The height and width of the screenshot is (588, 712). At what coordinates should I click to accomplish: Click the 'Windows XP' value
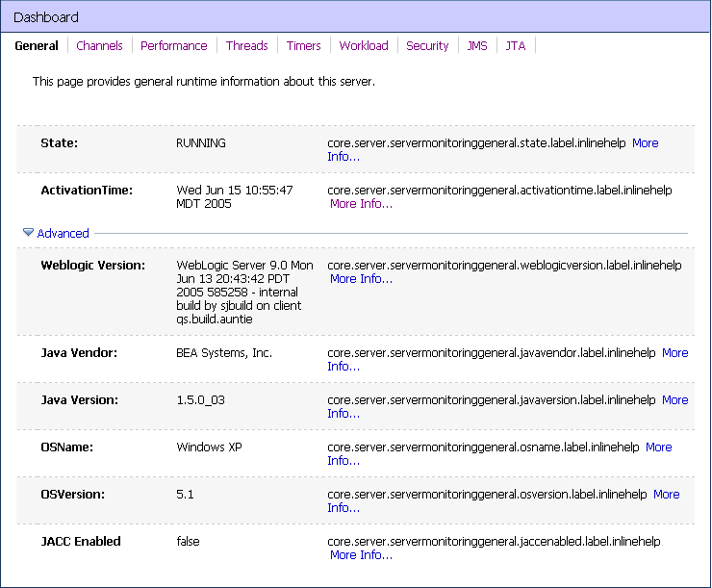[x=210, y=447]
